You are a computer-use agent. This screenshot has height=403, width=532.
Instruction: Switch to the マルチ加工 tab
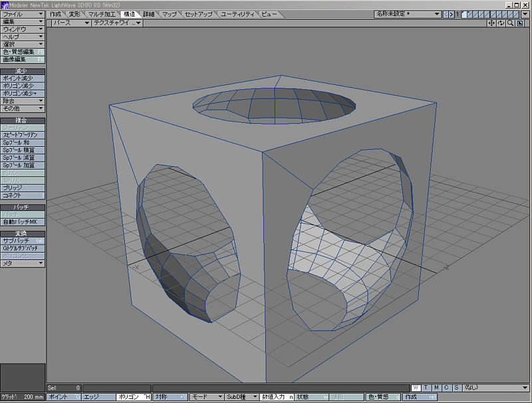(101, 14)
